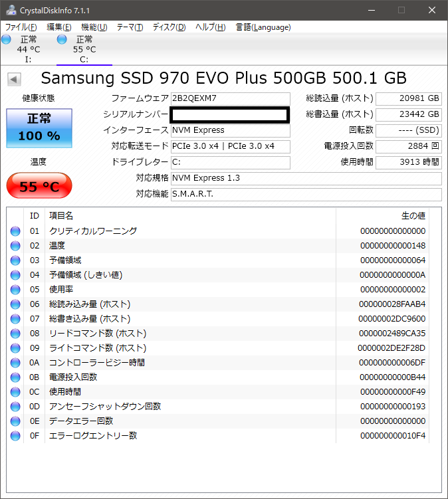The height and width of the screenshot is (499, 448).
Task: Select the I: drive tab at 44 °C
Action: (x=29, y=49)
